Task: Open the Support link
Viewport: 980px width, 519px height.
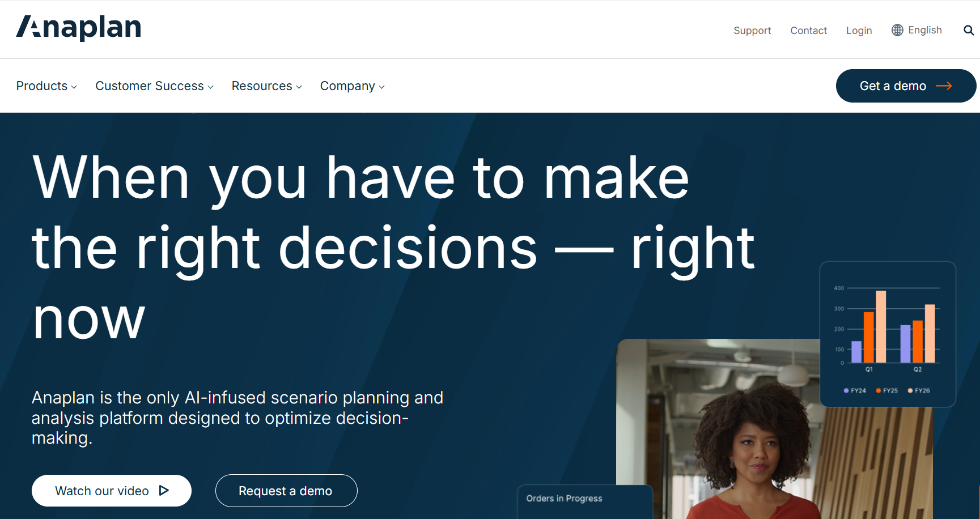Action: 752,31
